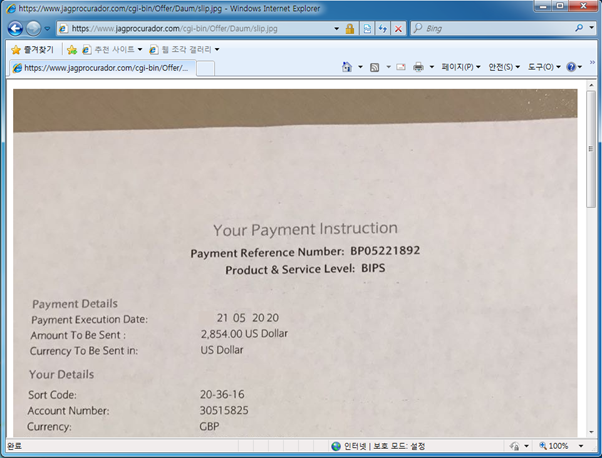
Task: Click the GBP currency value
Action: [x=209, y=427]
